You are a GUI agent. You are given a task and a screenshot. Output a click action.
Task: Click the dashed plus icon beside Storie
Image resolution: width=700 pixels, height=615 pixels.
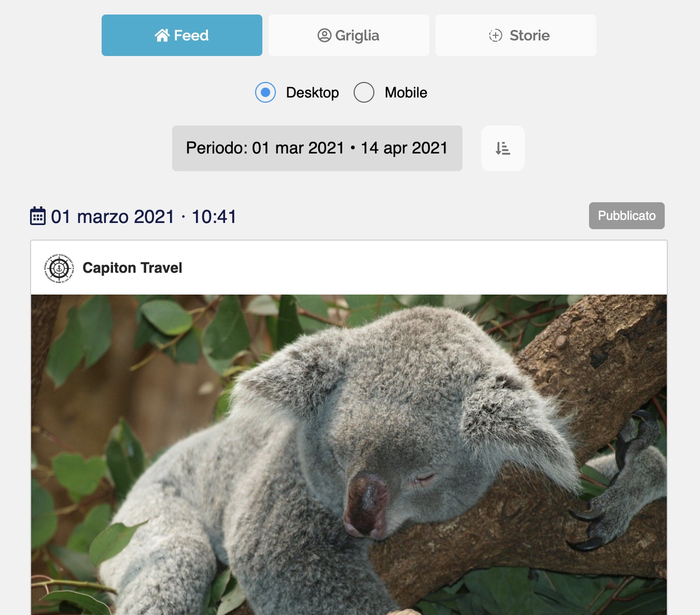coord(496,35)
